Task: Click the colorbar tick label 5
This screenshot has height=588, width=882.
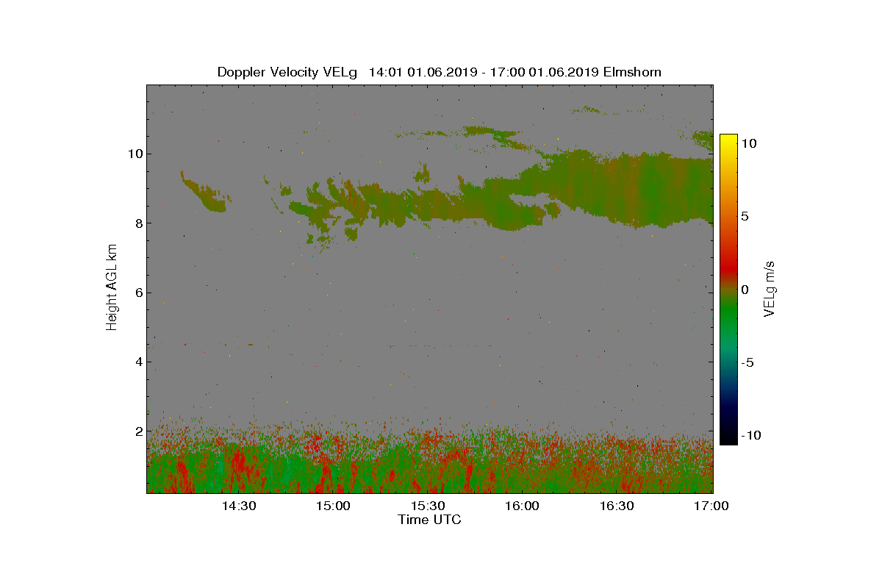Action: click(744, 216)
